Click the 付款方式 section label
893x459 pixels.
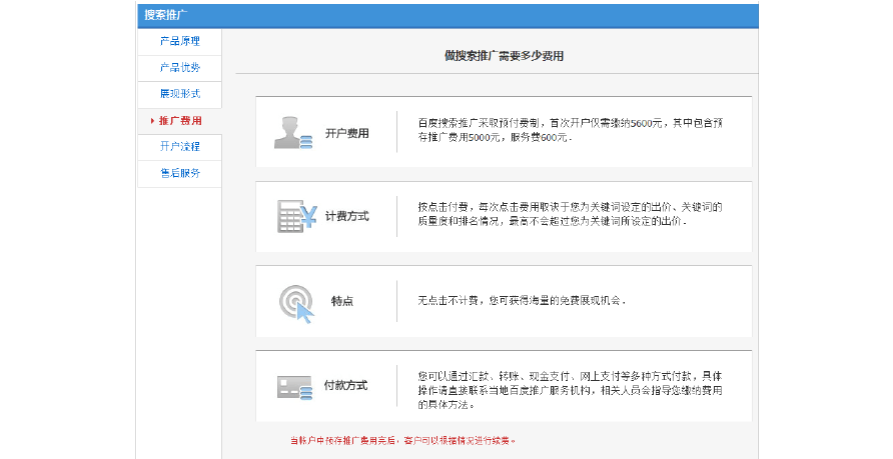(x=347, y=385)
